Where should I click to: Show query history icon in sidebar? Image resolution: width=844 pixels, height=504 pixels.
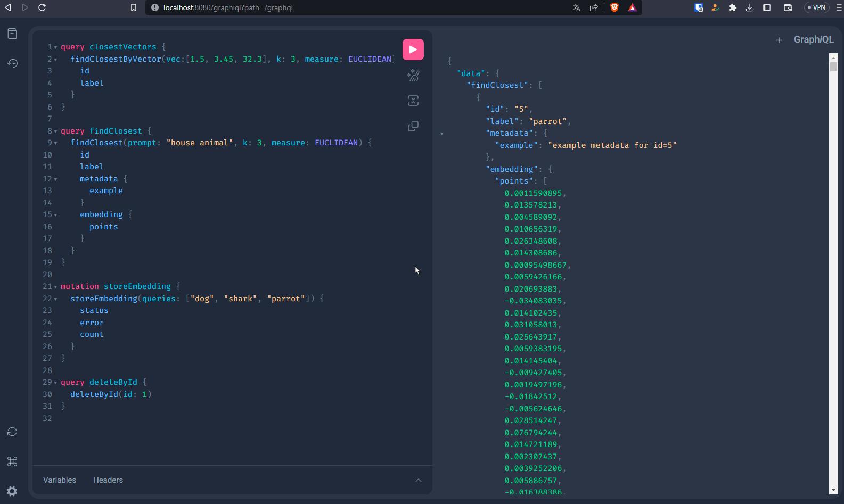click(x=12, y=63)
